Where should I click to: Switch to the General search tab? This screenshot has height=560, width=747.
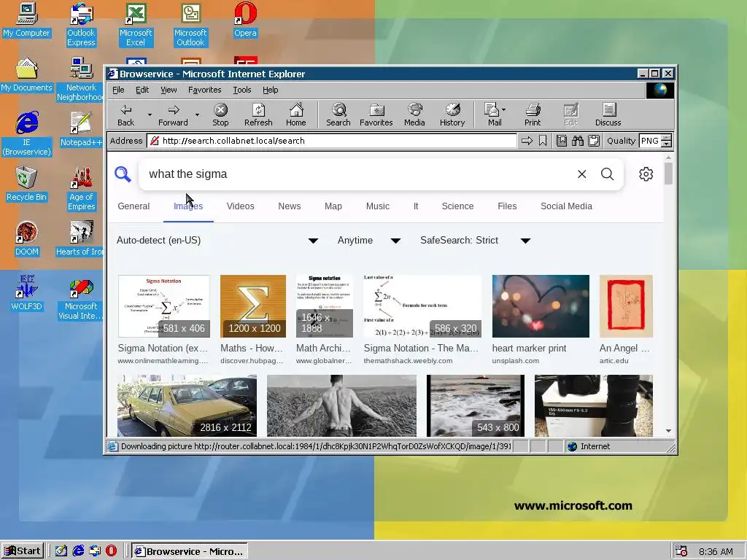(x=133, y=206)
